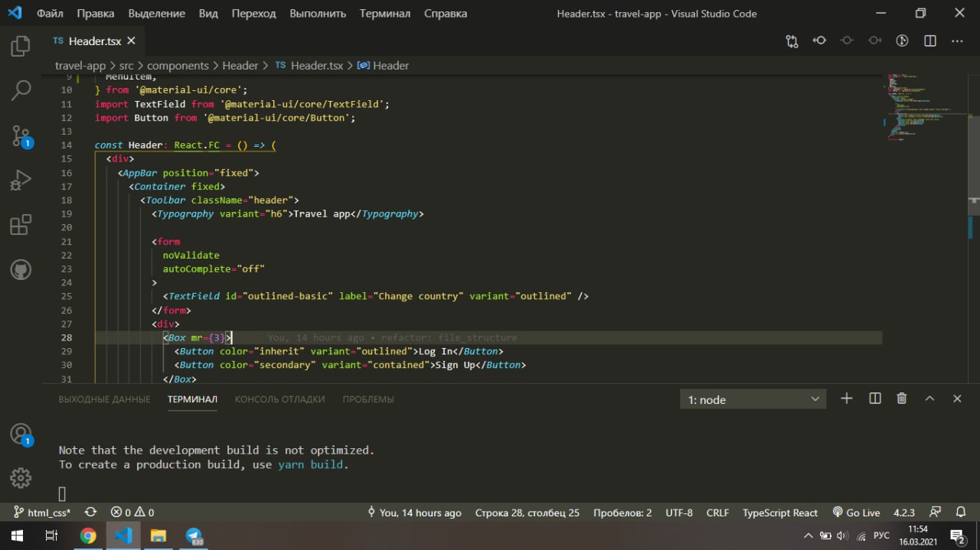Open the Extensions view

21,225
